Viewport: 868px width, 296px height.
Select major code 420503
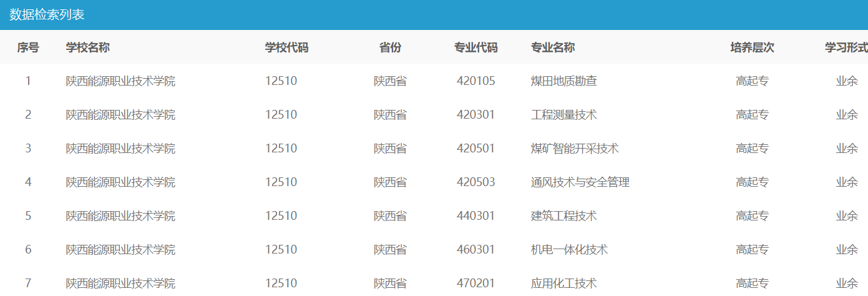pos(476,182)
